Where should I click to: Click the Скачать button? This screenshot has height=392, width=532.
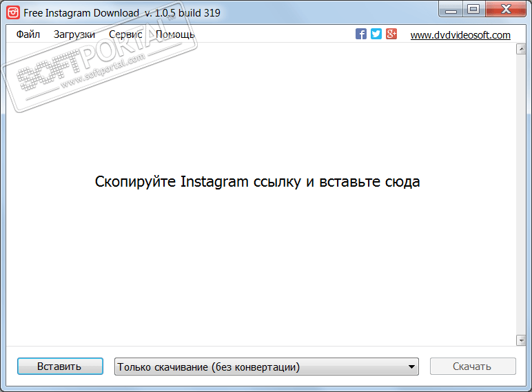coord(473,367)
